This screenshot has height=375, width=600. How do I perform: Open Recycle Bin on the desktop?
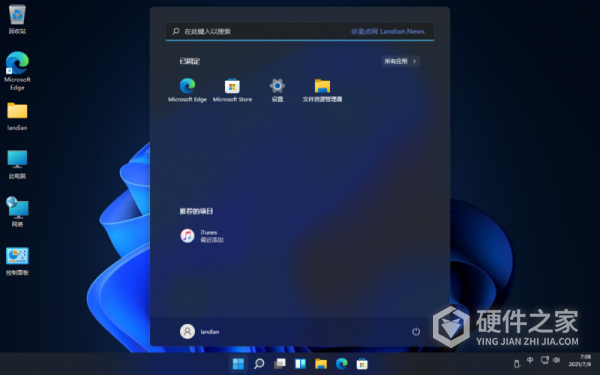tap(17, 19)
